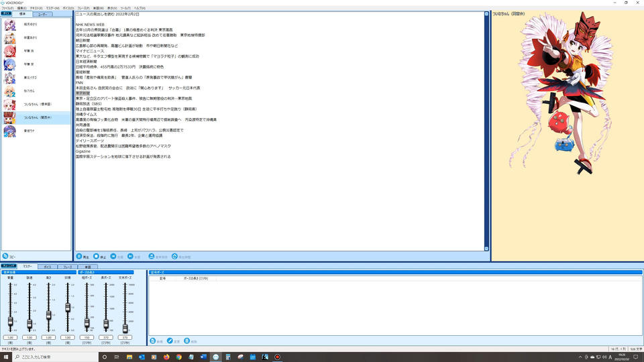This screenshot has height=362, width=644.
Task: Switch to the フレーズ tuning tab
Action: tap(67, 267)
